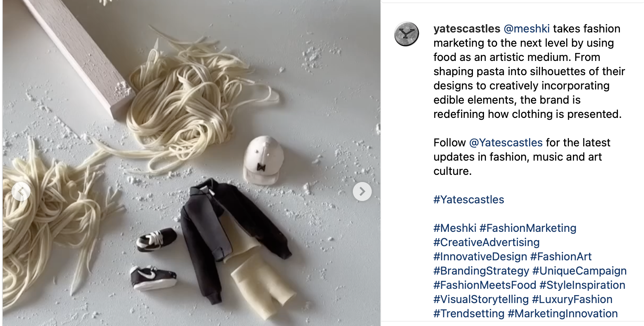Open the #BrandingStrategy hashtag
This screenshot has width=644, height=326.
pyautogui.click(x=481, y=271)
